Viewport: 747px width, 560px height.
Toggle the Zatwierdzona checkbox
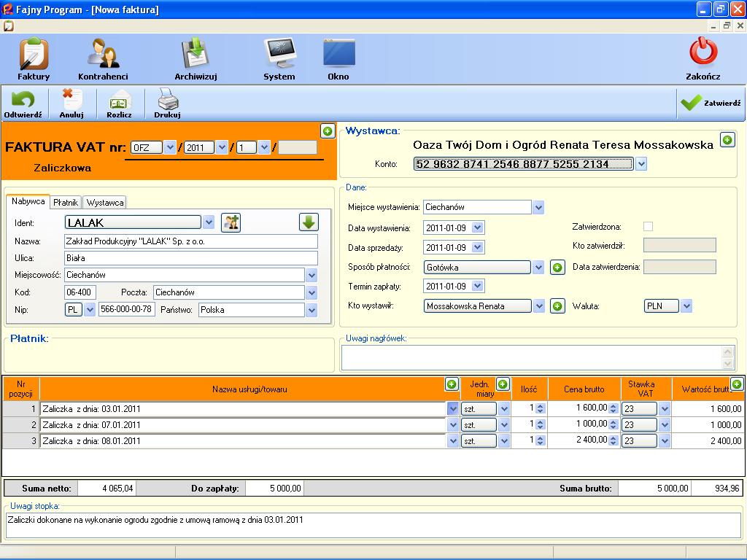coord(648,227)
